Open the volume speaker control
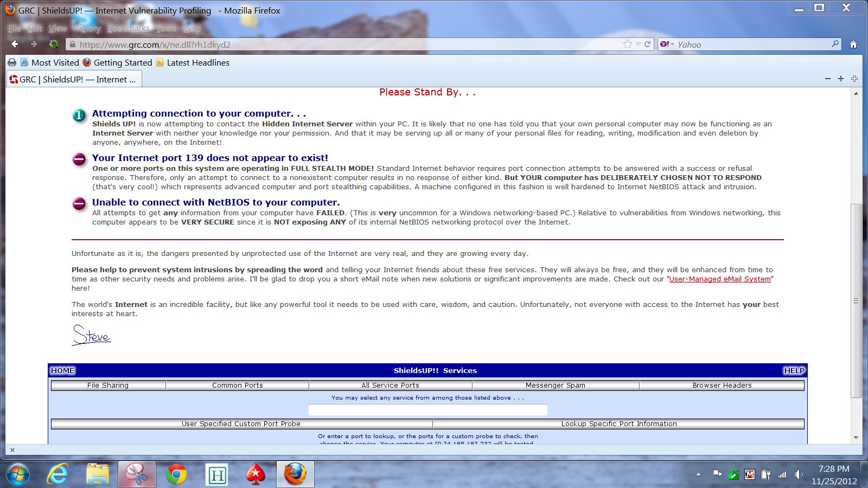Image resolution: width=868 pixels, height=488 pixels. pyautogui.click(x=798, y=474)
